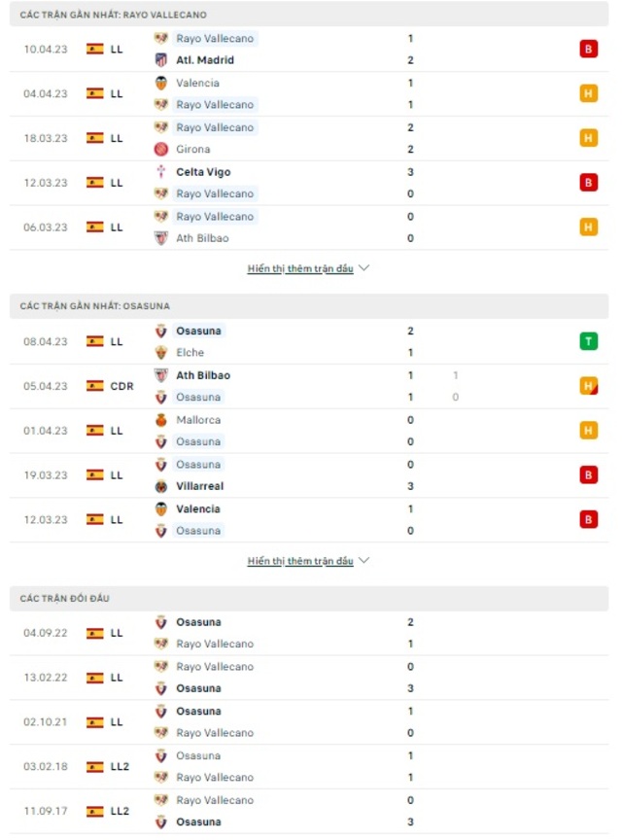Select the 'Các trận gần nhất: Osasuna' header
The height and width of the screenshot is (840, 622).
click(x=309, y=306)
